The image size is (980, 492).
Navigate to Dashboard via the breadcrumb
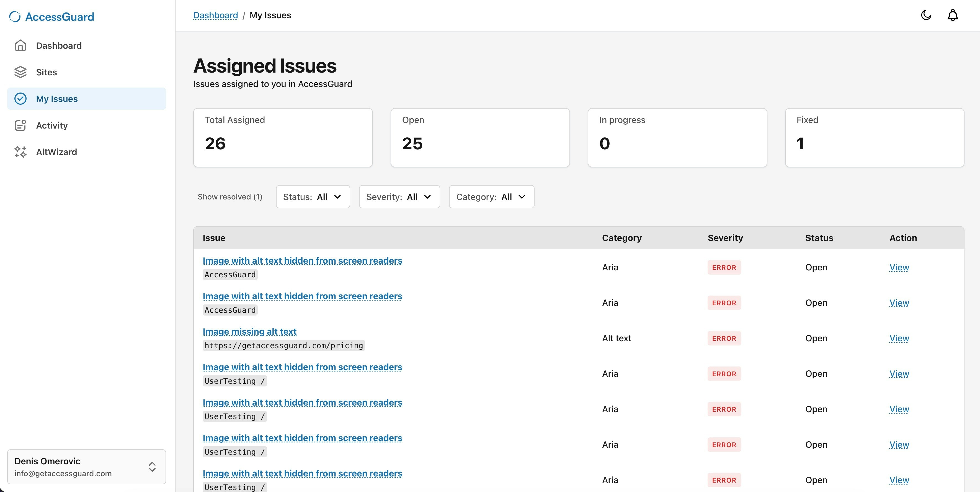point(216,15)
